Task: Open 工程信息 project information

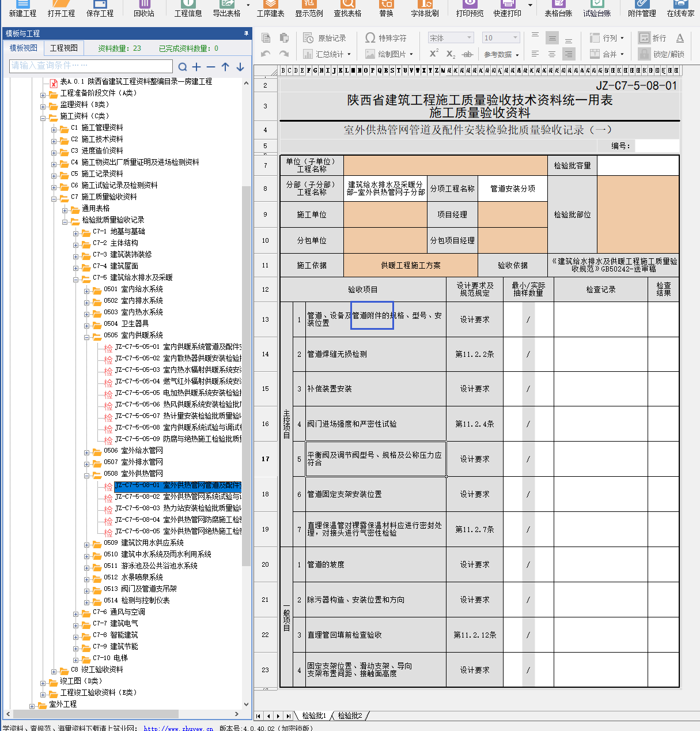Action: pos(188,9)
